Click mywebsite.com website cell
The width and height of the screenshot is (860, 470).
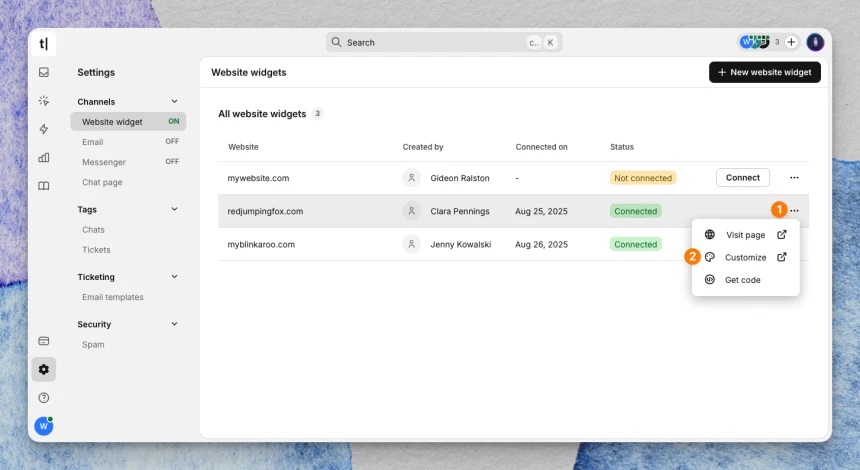(258, 178)
